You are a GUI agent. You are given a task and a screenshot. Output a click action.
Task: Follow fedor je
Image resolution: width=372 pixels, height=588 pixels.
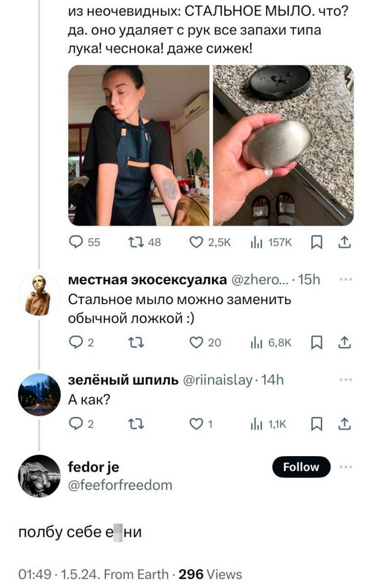(301, 467)
